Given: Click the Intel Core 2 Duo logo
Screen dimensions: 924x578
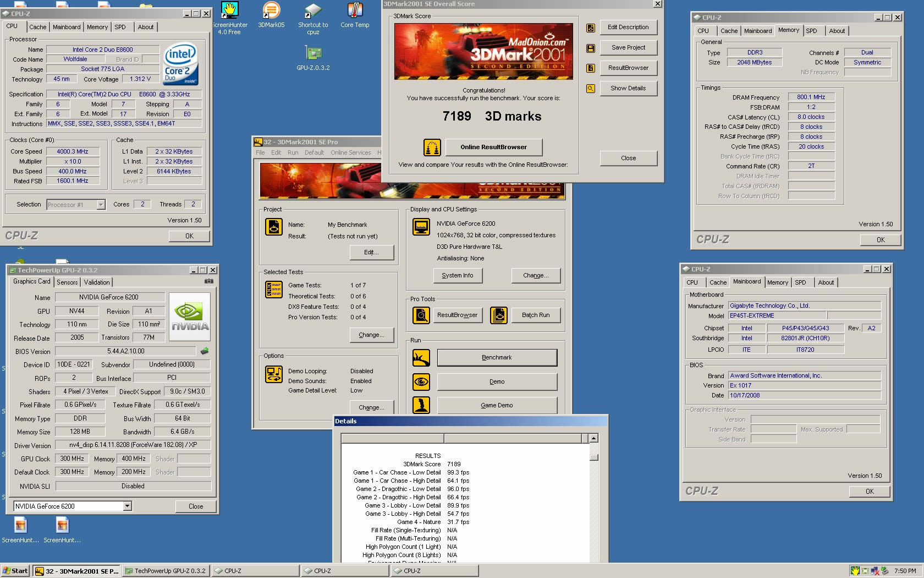Looking at the screenshot, I should coord(181,64).
